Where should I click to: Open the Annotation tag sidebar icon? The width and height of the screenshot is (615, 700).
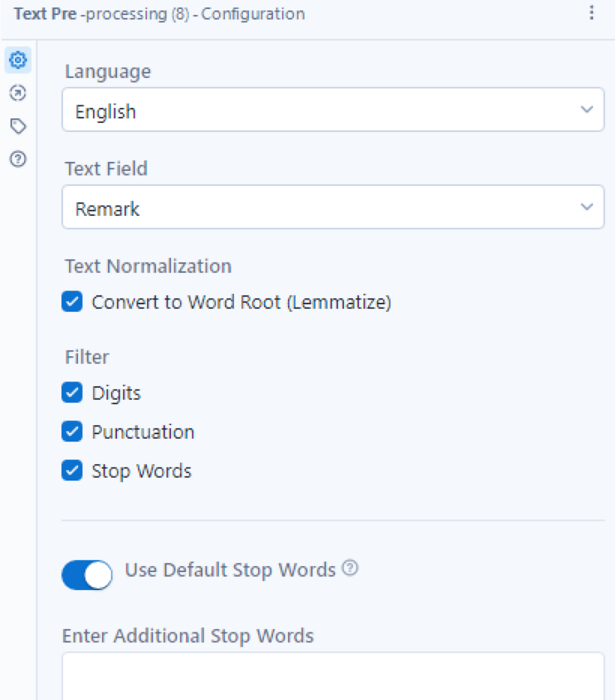click(18, 126)
